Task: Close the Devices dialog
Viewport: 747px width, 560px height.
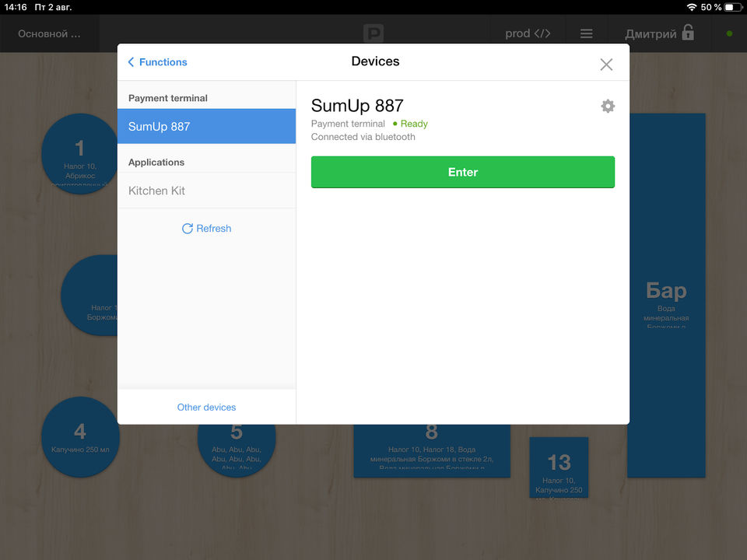Action: [606, 65]
